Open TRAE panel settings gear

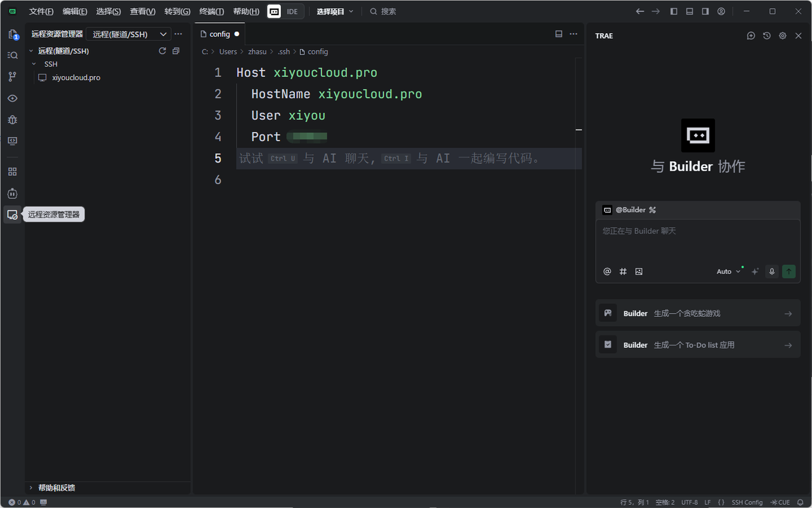(783, 36)
